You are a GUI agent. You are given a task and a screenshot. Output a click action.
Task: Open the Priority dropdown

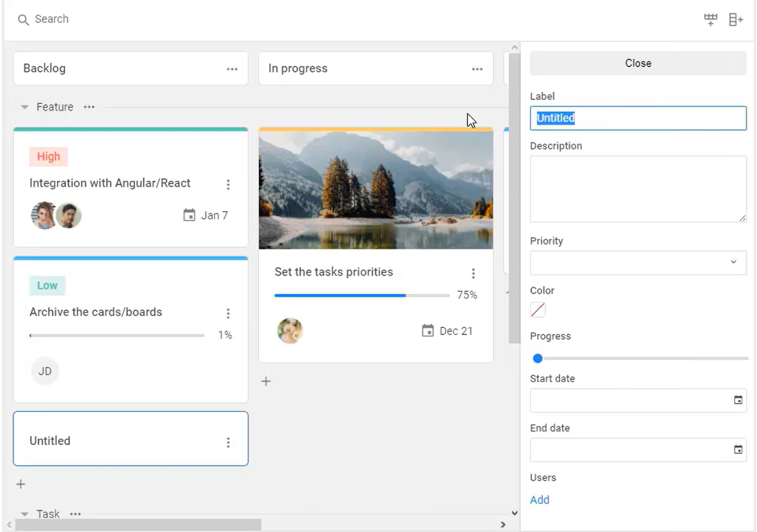[x=638, y=262]
